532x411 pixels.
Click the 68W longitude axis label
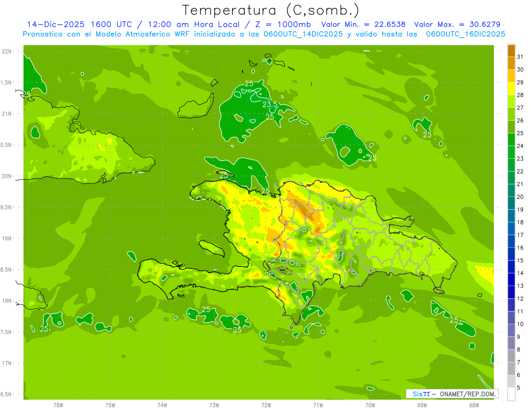[x=473, y=405]
